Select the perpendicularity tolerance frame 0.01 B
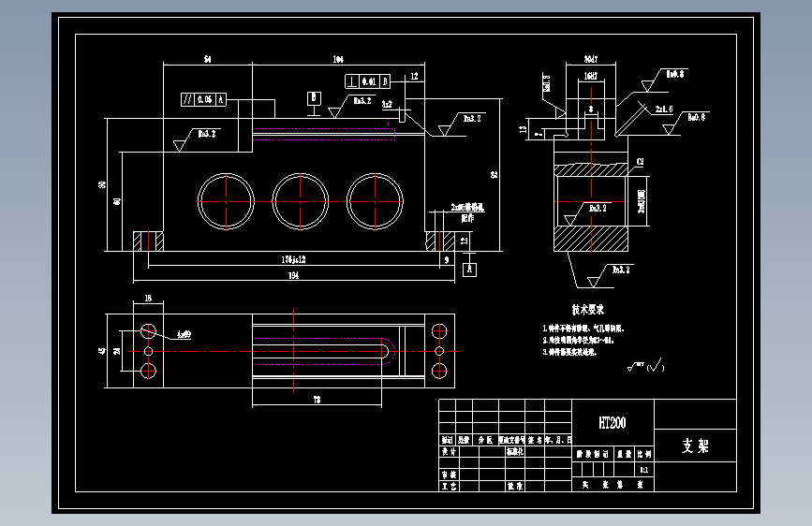Image resolution: width=812 pixels, height=526 pixels. pos(367,81)
